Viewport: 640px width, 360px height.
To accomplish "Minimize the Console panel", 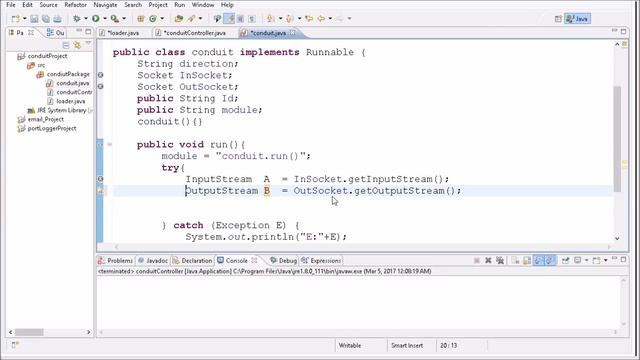I will 614,259.
